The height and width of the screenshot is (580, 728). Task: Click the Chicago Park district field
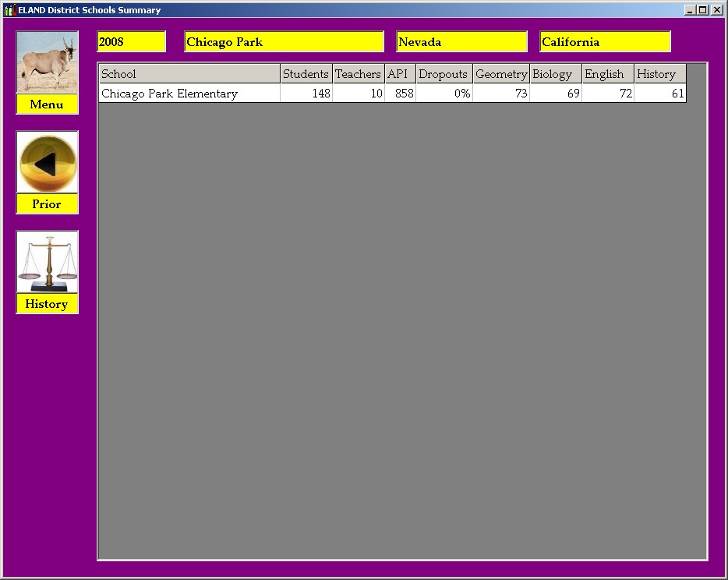click(284, 42)
